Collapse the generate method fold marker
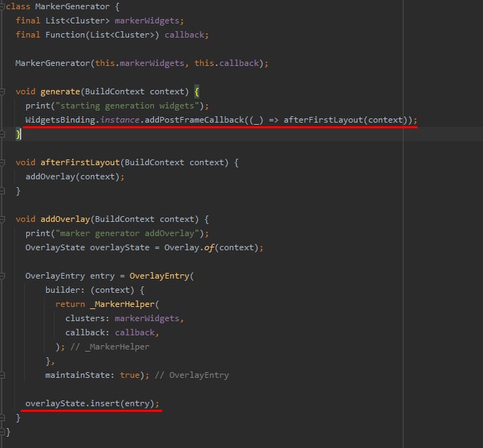The image size is (483, 448). pos(2,91)
